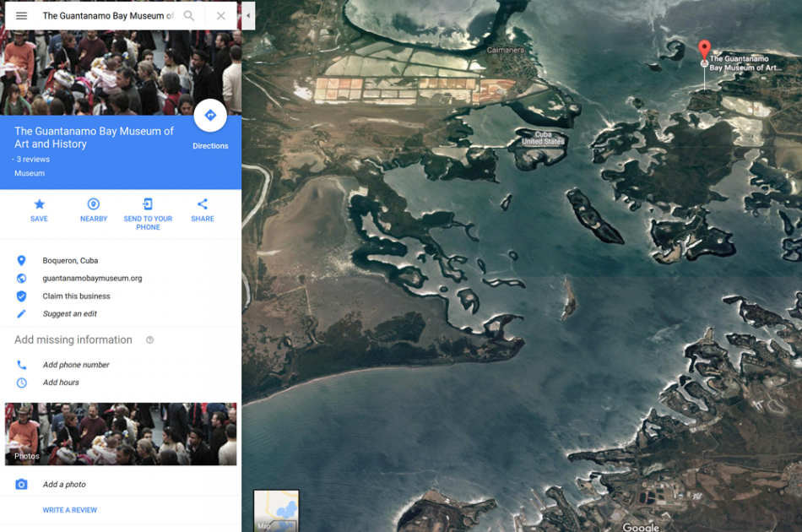The image size is (802, 532).
Task: Click help icon beside Add missing information
Action: point(150,339)
